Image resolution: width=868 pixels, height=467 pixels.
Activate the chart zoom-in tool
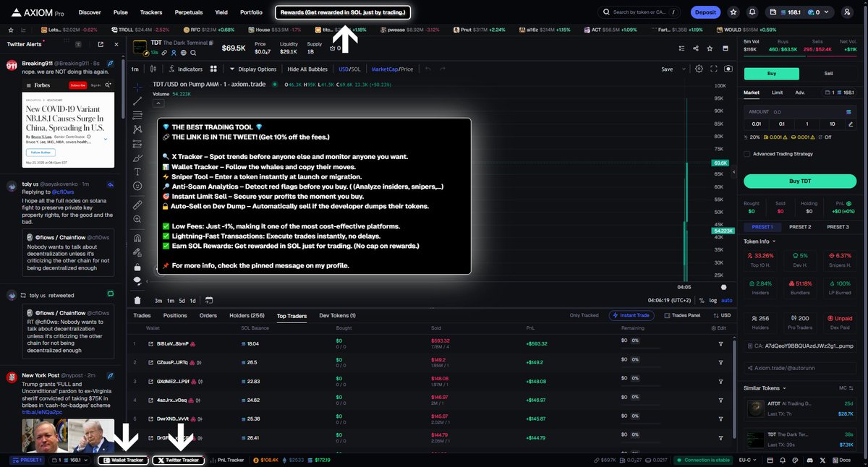click(137, 219)
